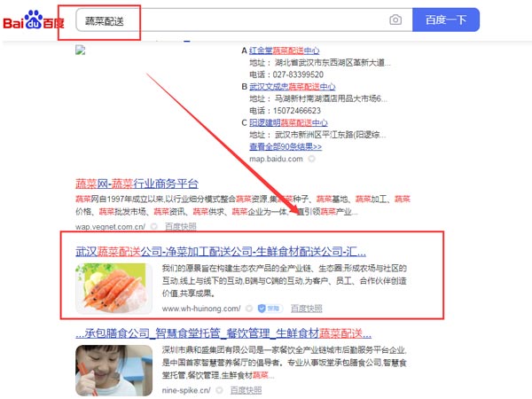
Task: Expand 查看全部90条结果 link
Action: point(286,146)
